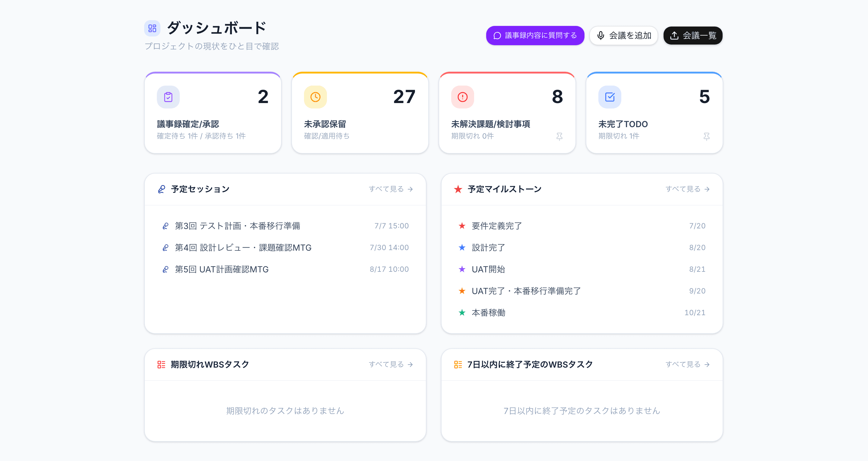Click the 会議を追加 button
The image size is (868, 461).
tap(623, 35)
